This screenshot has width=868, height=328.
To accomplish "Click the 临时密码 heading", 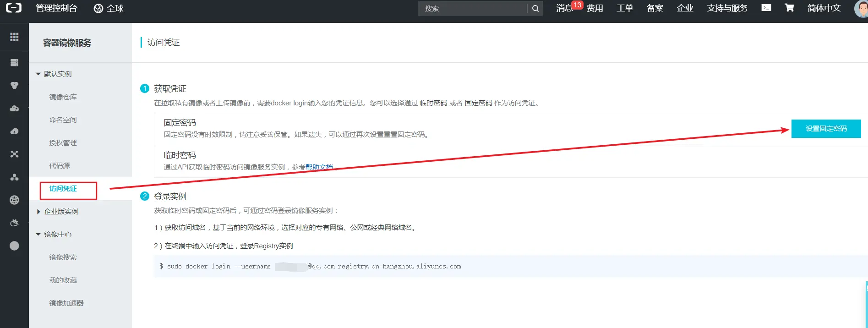I will pos(180,155).
